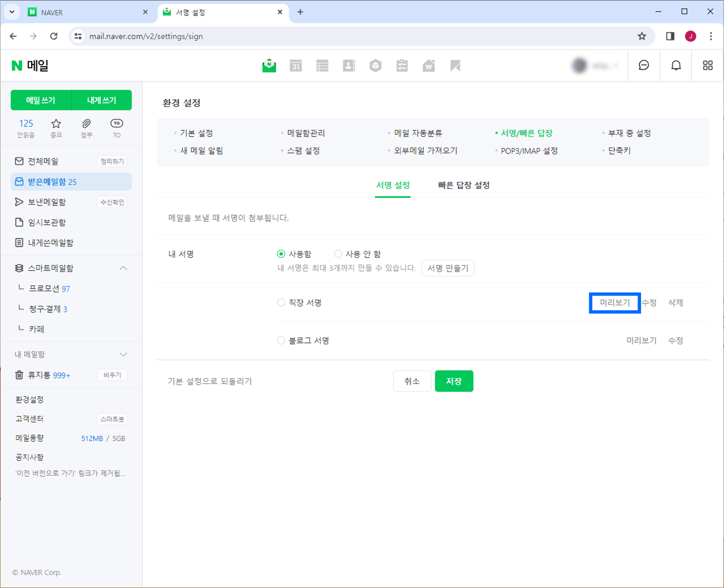Screen dimensions: 724x588
Task: Select the 블로그 서명 radio button
Action: (x=281, y=340)
